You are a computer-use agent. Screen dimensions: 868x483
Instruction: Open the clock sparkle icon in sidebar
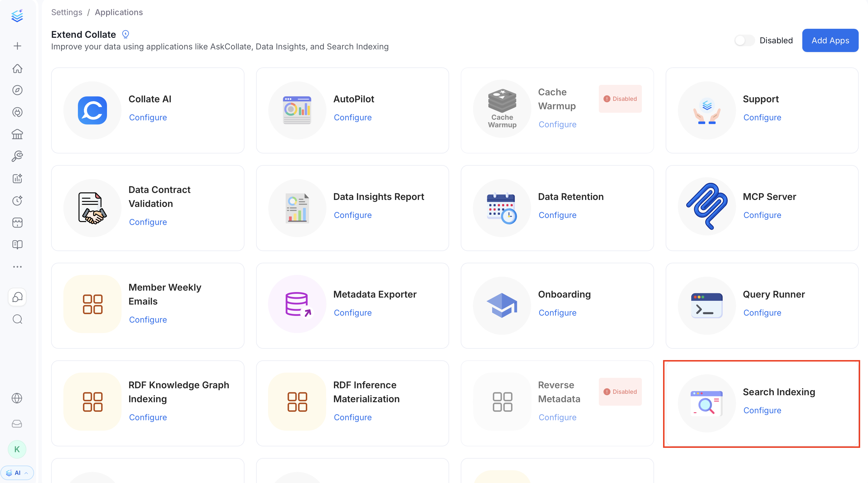[17, 201]
